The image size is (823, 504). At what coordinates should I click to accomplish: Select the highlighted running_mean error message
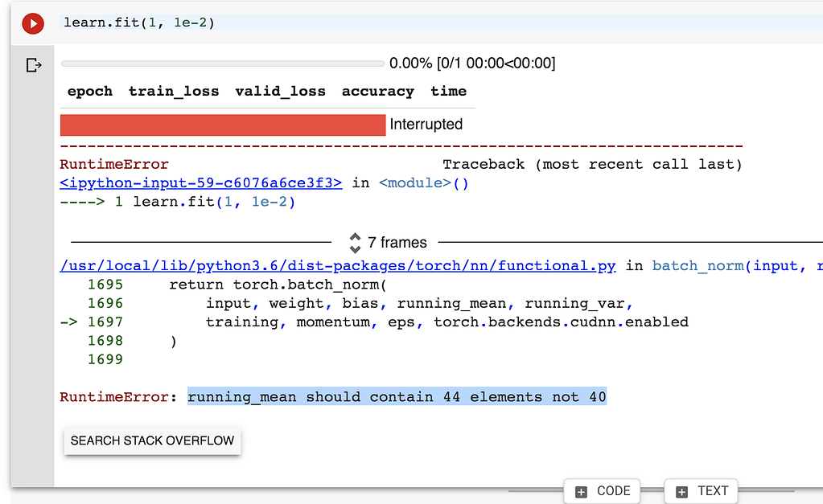pos(397,396)
